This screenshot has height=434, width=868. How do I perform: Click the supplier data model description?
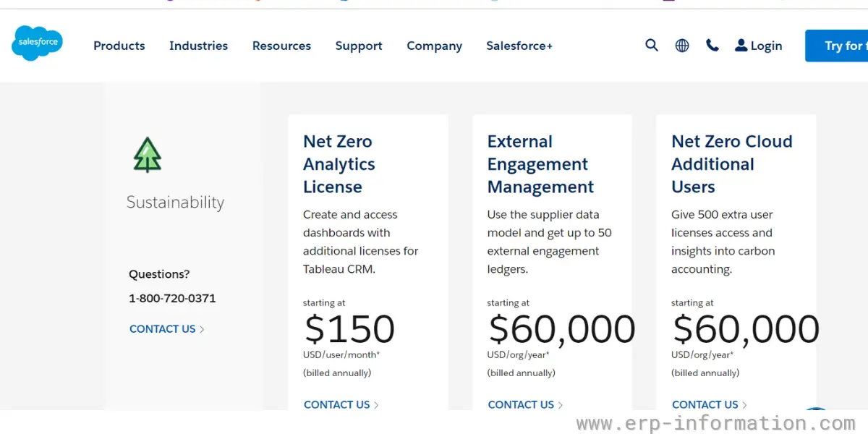click(550, 242)
